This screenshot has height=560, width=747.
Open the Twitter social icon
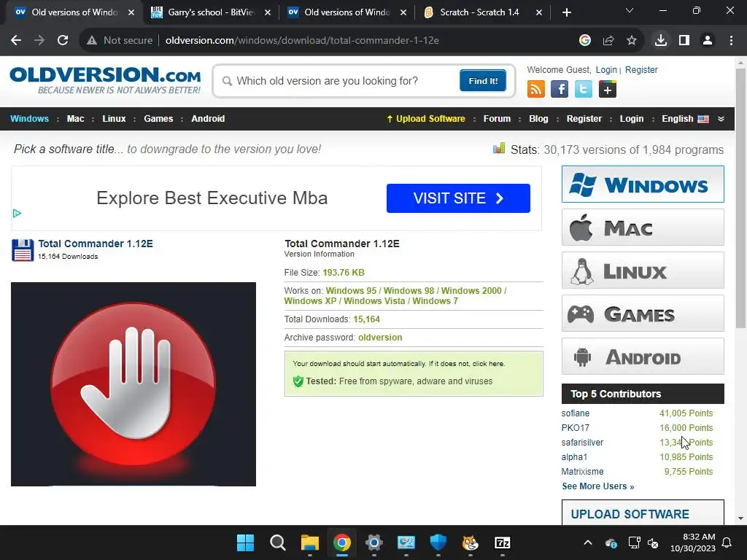583,89
